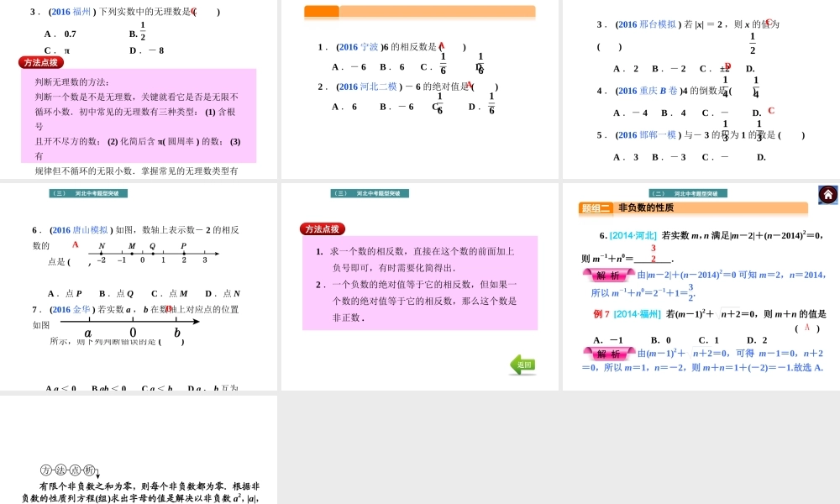Select answer option C. 点 M
This screenshot has width=840, height=504.
click(170, 293)
